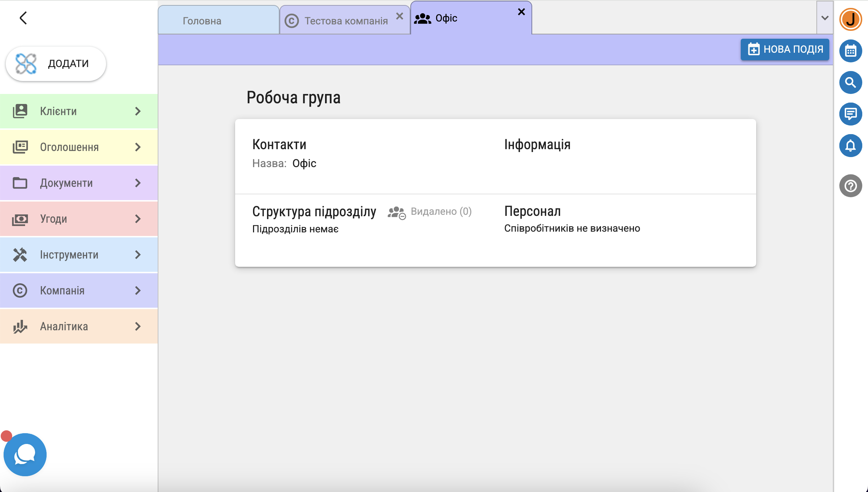Image resolution: width=868 pixels, height=492 pixels.
Task: Close the Офіс tab
Action: point(521,12)
